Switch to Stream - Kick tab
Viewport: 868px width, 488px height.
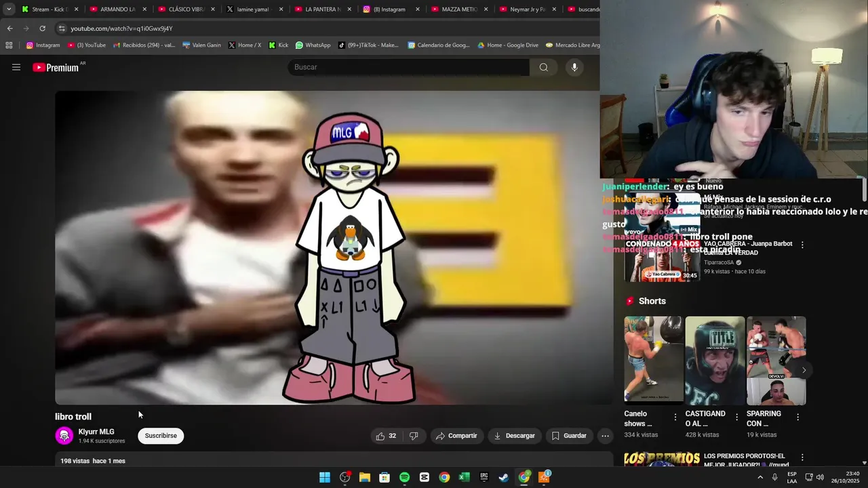click(x=49, y=9)
